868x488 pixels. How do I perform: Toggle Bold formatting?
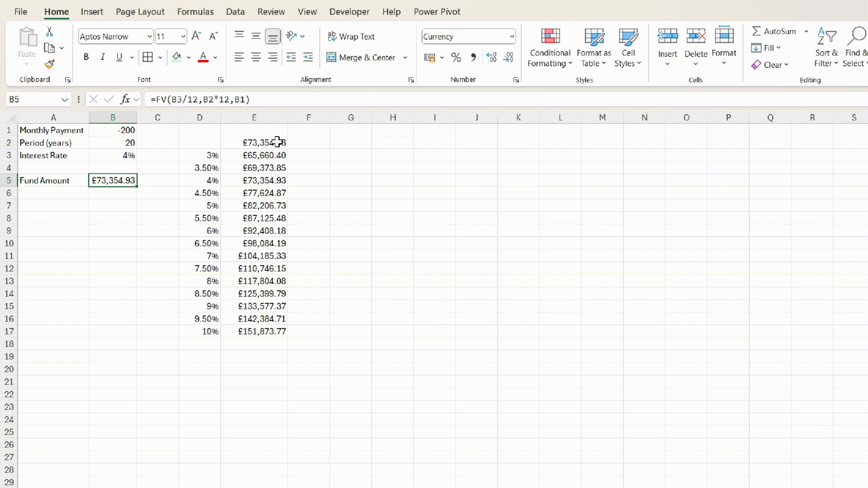[86, 57]
